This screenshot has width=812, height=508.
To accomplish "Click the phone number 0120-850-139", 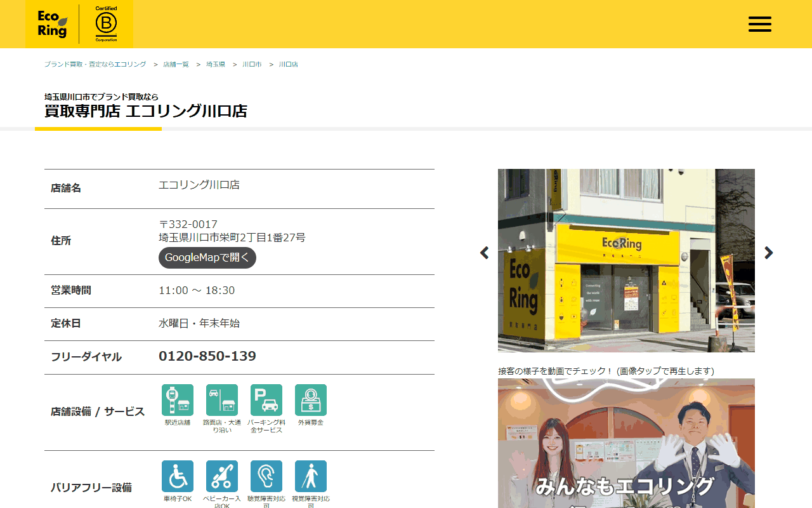I will pos(207,356).
